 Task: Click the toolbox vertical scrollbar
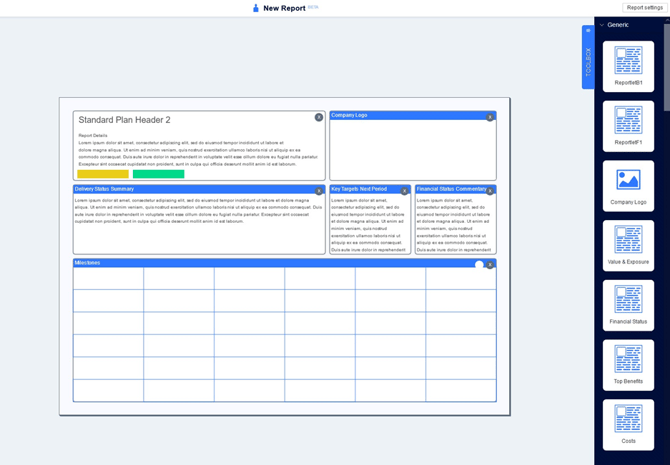667,68
